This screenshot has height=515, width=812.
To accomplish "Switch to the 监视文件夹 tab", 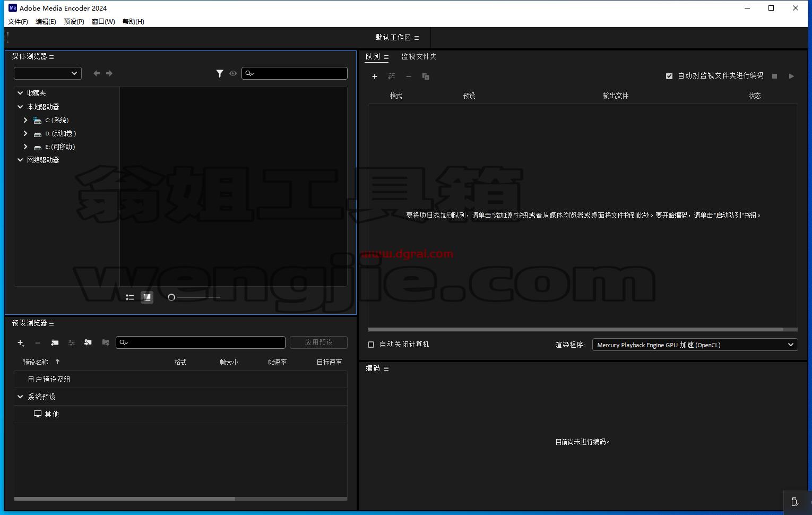I will pos(419,57).
